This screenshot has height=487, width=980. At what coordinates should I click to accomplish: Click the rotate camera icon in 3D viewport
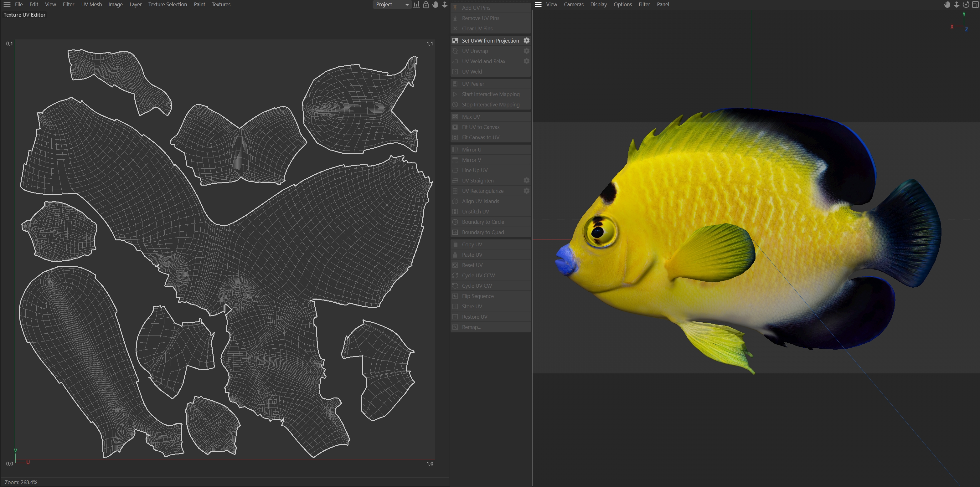point(966,5)
